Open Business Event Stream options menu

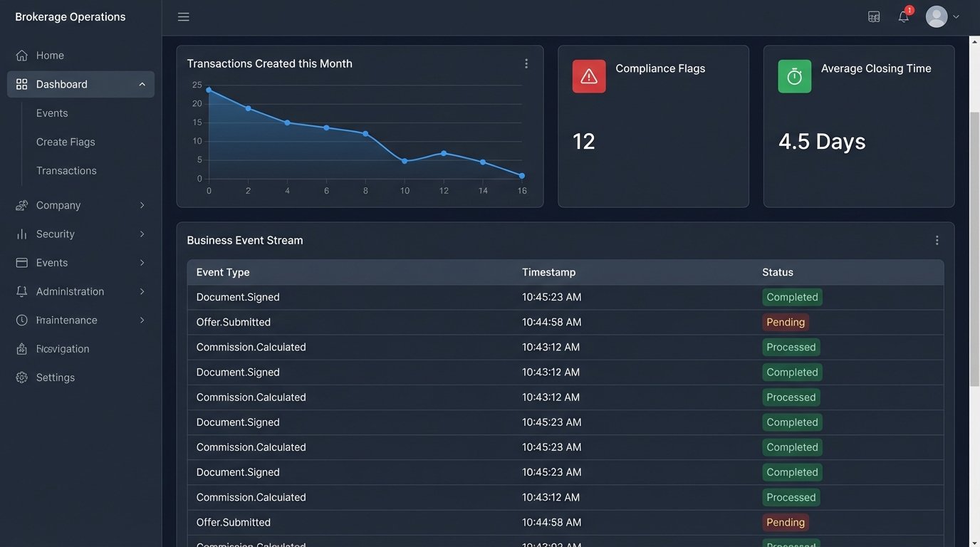click(937, 241)
